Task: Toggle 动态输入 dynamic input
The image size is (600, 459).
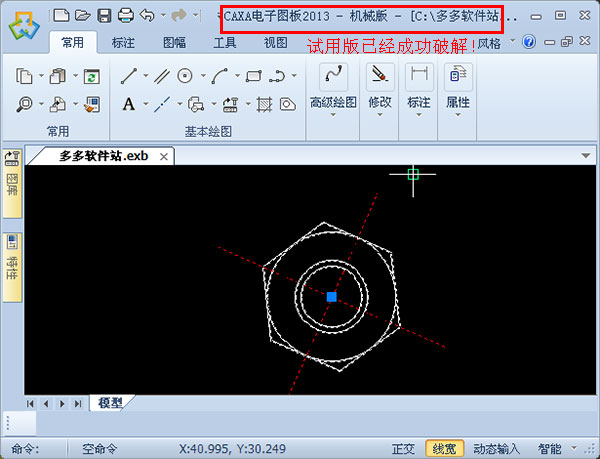Action: tap(496, 449)
